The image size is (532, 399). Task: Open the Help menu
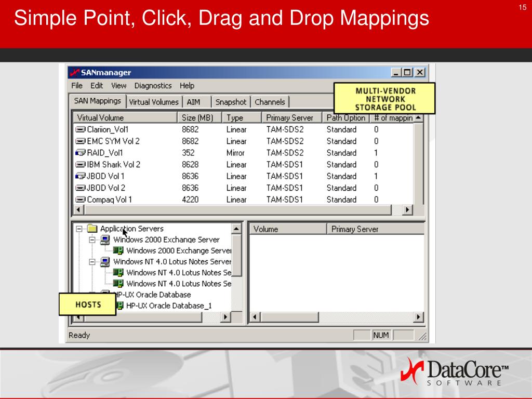click(x=187, y=86)
